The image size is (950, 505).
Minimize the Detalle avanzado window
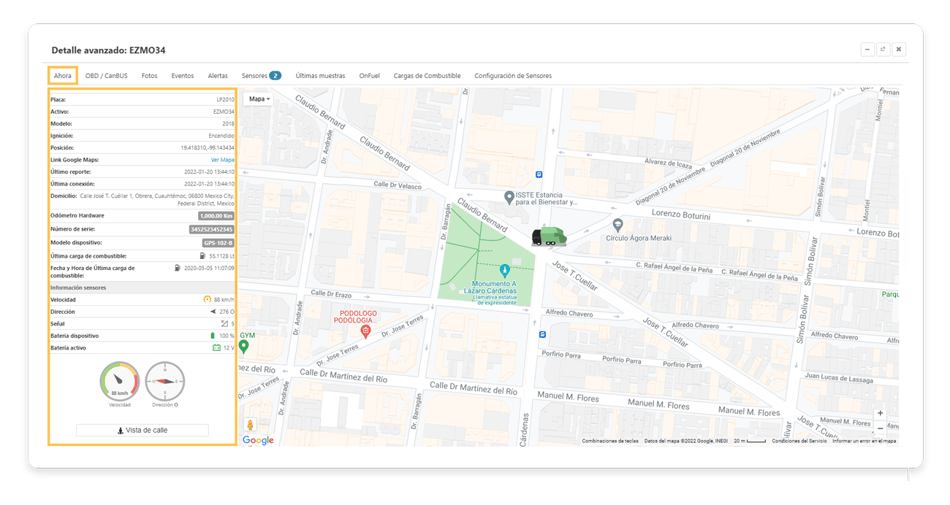[x=868, y=50]
